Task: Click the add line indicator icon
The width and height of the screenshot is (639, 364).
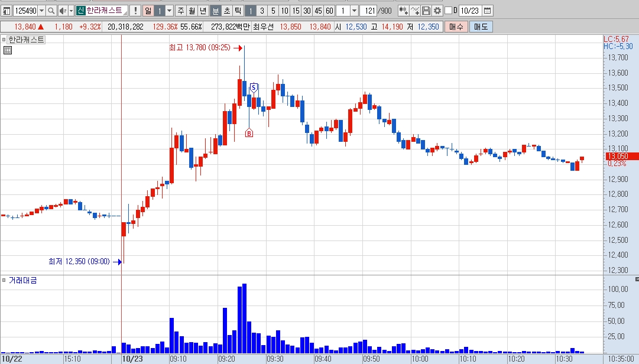Action: coord(415,11)
